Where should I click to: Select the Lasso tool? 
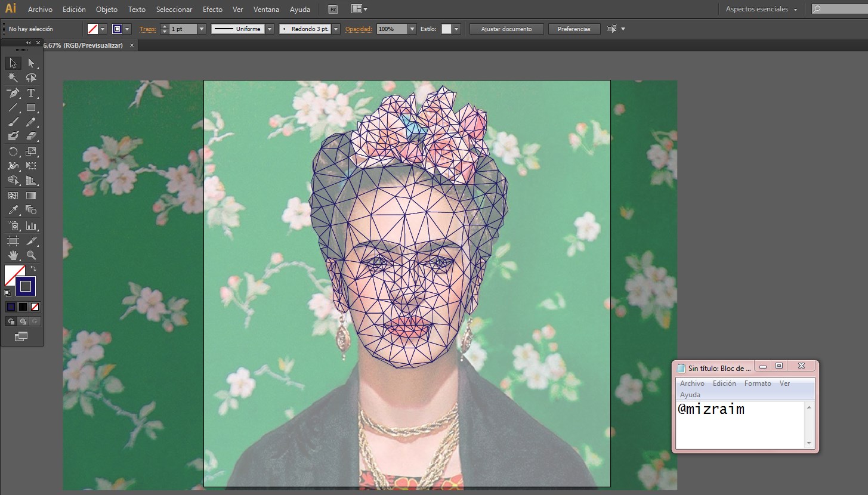[32, 78]
